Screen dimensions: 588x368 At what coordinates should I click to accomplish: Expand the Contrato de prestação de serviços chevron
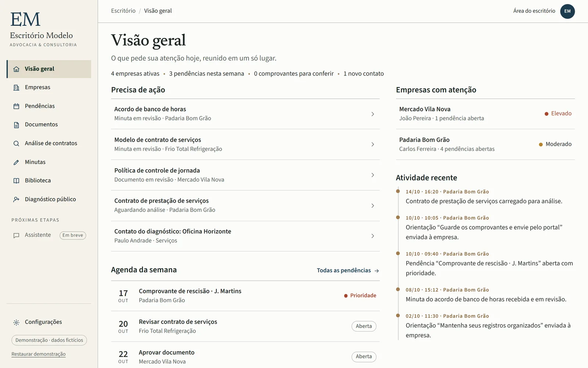(x=373, y=206)
